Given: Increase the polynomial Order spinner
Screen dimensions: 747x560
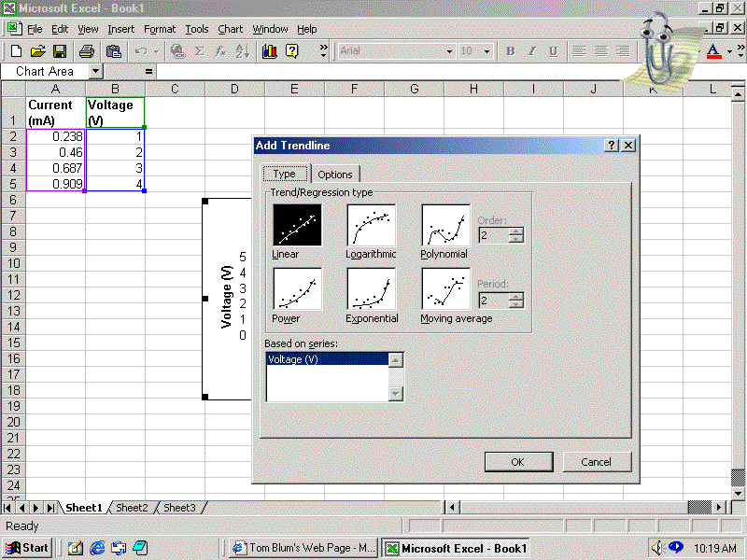Looking at the screenshot, I should 516,231.
